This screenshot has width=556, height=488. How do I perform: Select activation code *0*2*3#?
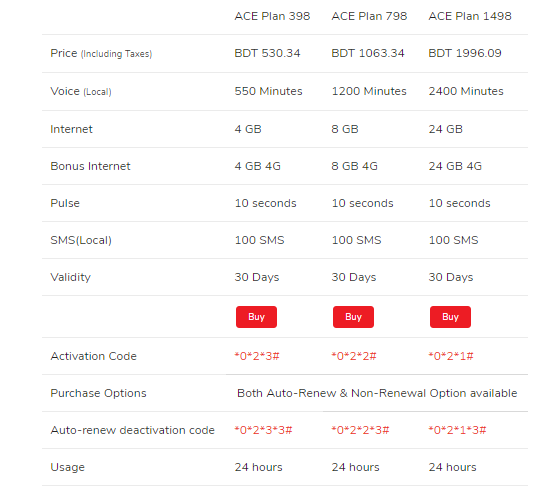click(x=257, y=356)
